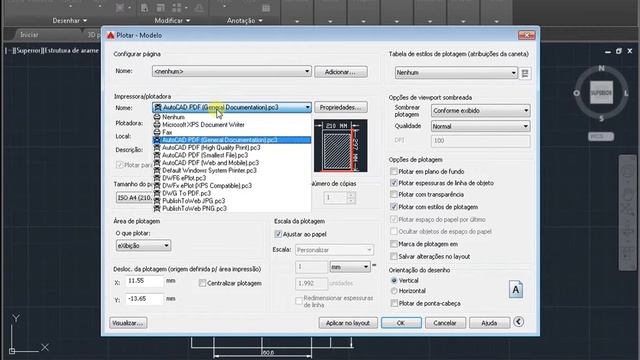640x360 pixels.
Task: Open plot style table editor icon
Action: click(525, 73)
